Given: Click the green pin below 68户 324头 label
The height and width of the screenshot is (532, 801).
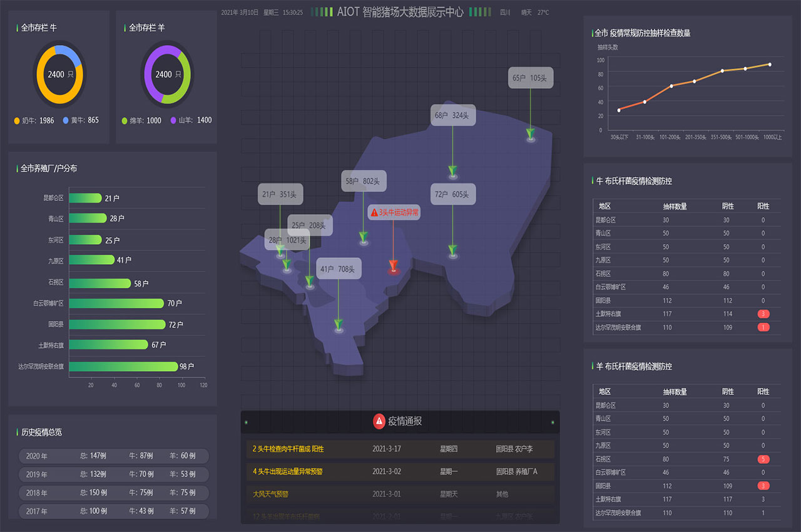Looking at the screenshot, I should pos(452,171).
